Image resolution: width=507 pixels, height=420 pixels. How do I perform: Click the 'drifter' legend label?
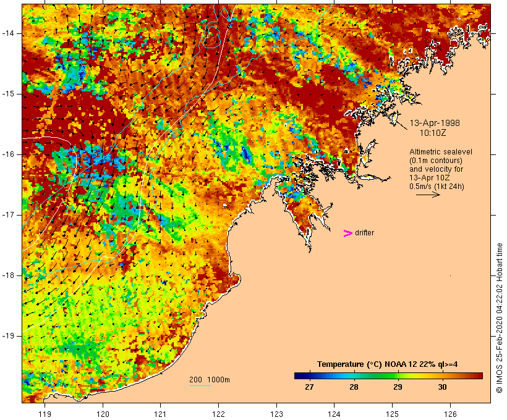[x=364, y=233]
